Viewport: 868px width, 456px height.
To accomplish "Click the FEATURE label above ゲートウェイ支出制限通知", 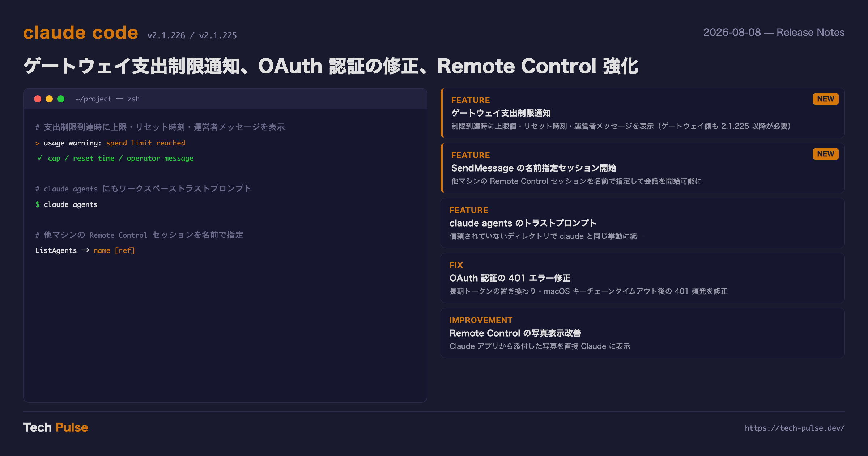I will click(x=471, y=100).
